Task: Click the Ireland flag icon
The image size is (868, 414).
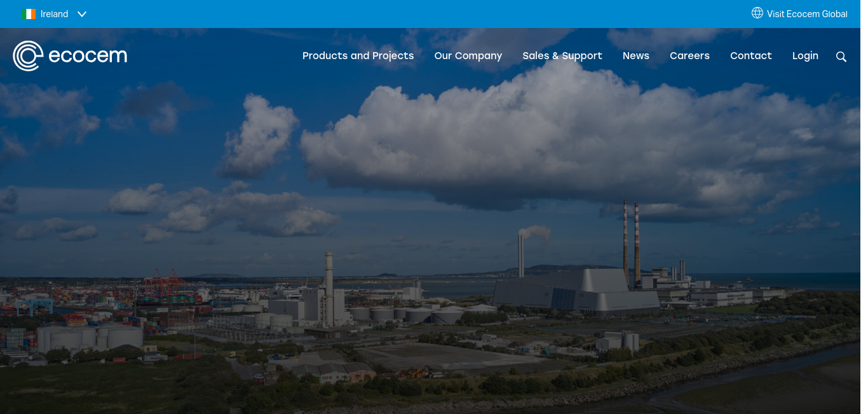Action: tap(28, 14)
